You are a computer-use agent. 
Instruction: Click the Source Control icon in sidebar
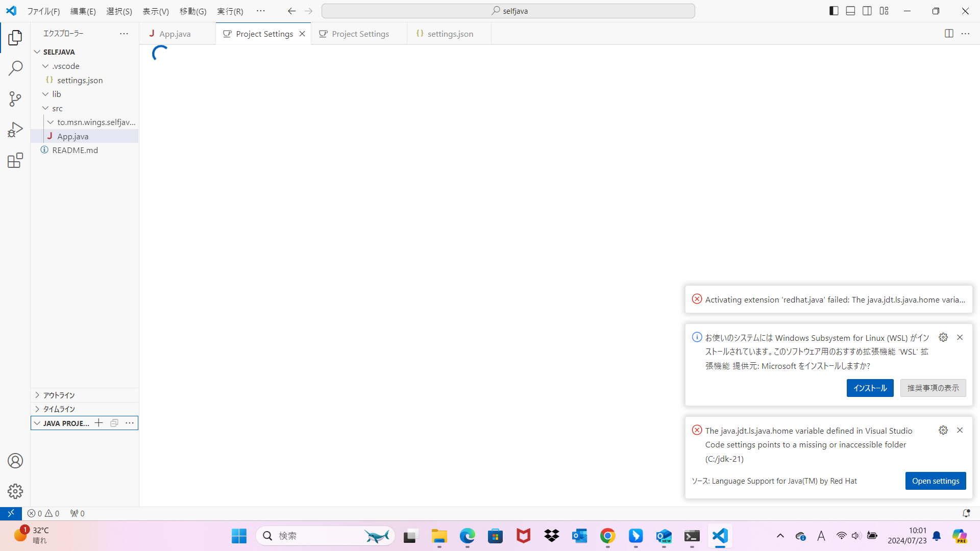15,98
